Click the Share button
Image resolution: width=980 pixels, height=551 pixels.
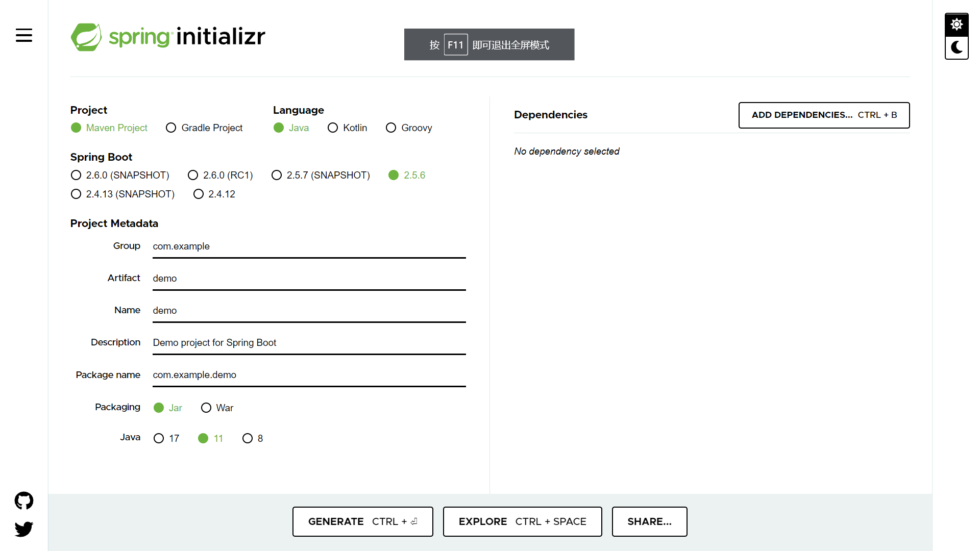click(x=649, y=521)
